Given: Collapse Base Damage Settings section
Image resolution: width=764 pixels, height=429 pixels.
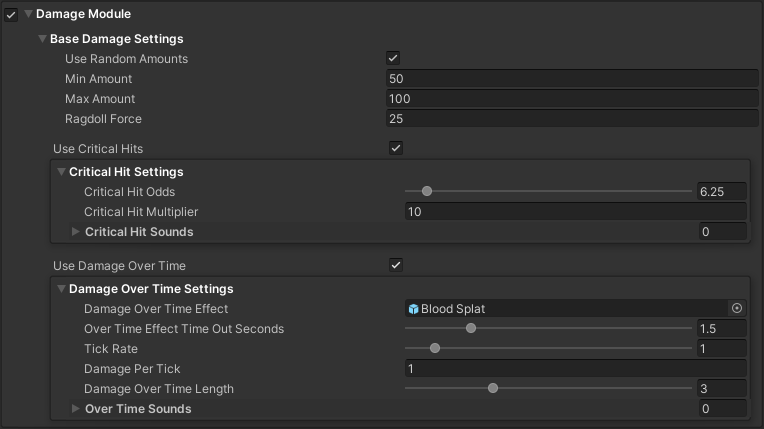Looking at the screenshot, I should pos(42,39).
